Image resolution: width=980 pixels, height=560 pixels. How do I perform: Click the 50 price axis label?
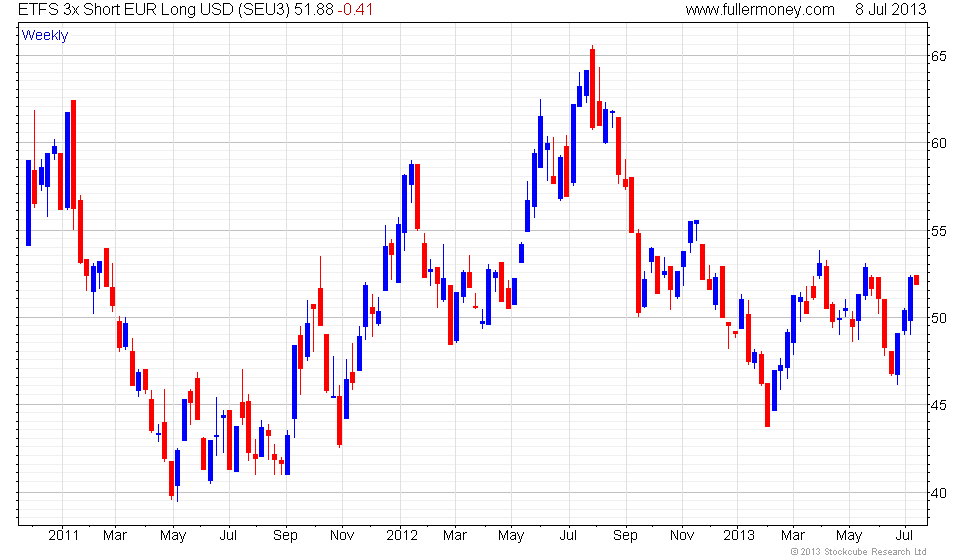click(x=939, y=318)
